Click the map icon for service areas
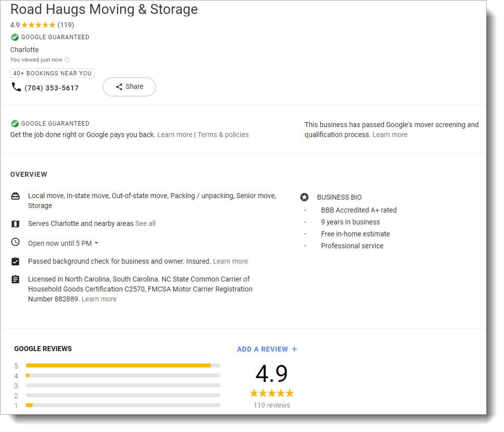The width and height of the screenshot is (504, 432). click(x=15, y=224)
